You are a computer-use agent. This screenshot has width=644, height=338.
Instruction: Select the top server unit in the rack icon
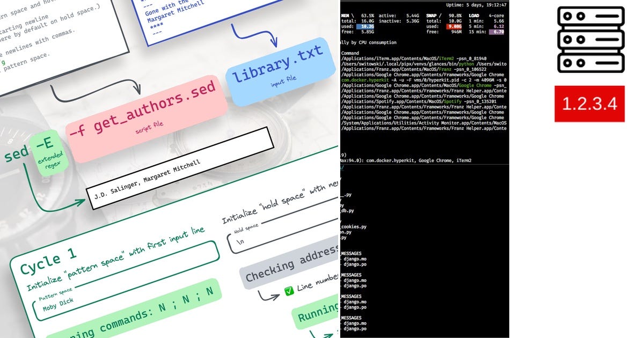(590, 14)
